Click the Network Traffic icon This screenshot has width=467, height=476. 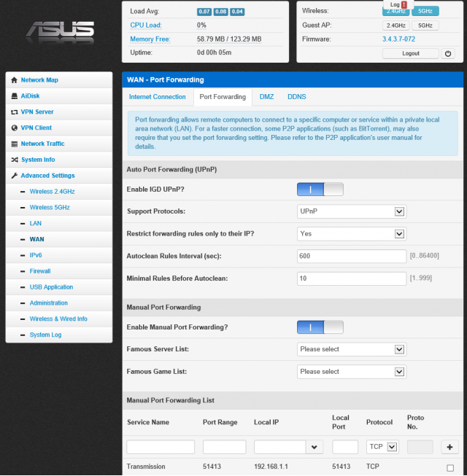(14, 144)
